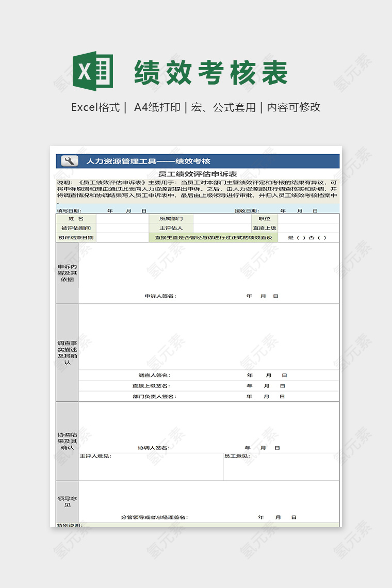
Task: Click the 部门负责人签名 label
Action: 154,396
